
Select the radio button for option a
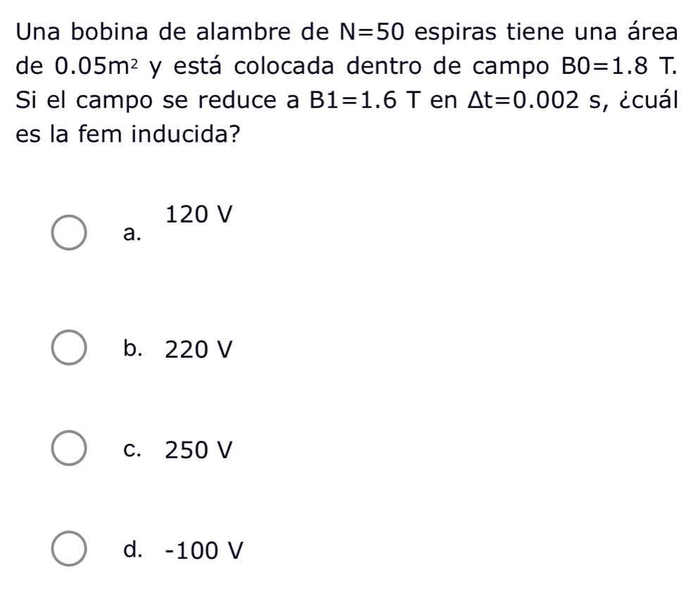pos(68,235)
